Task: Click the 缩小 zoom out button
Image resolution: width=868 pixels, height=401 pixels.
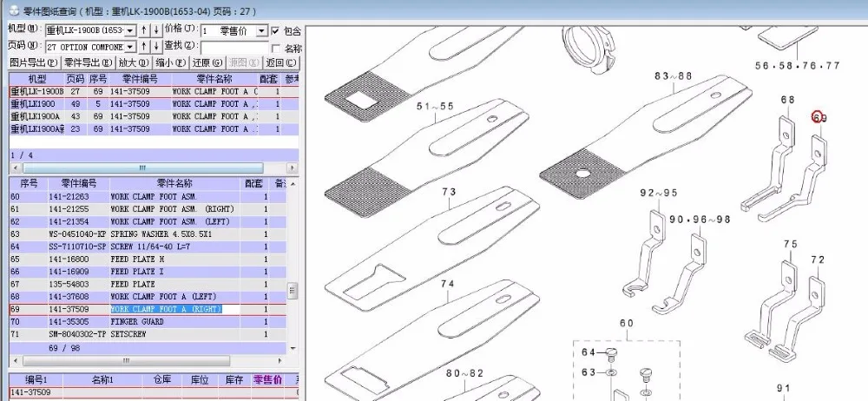Action: coord(170,62)
